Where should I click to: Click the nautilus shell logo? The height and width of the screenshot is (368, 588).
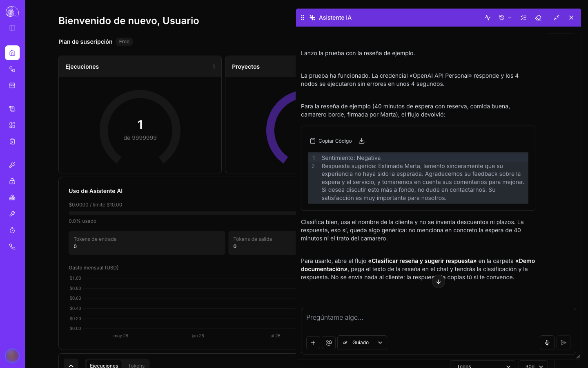click(12, 11)
